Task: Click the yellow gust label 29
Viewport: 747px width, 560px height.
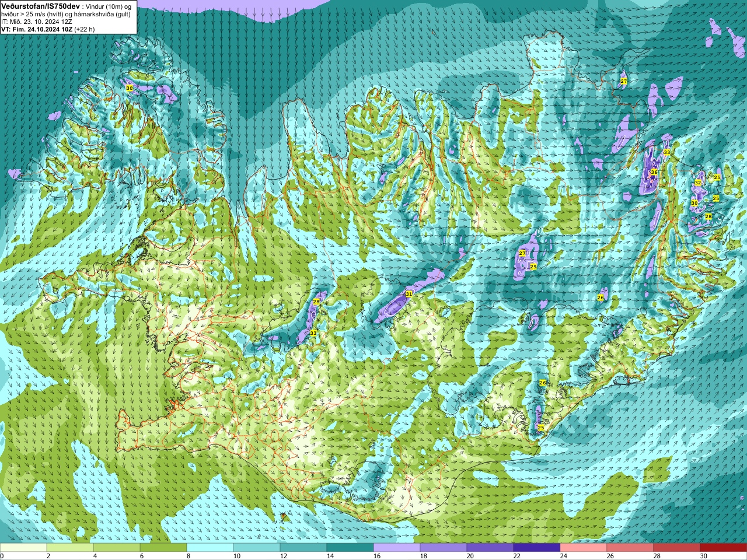Action: pos(533,267)
